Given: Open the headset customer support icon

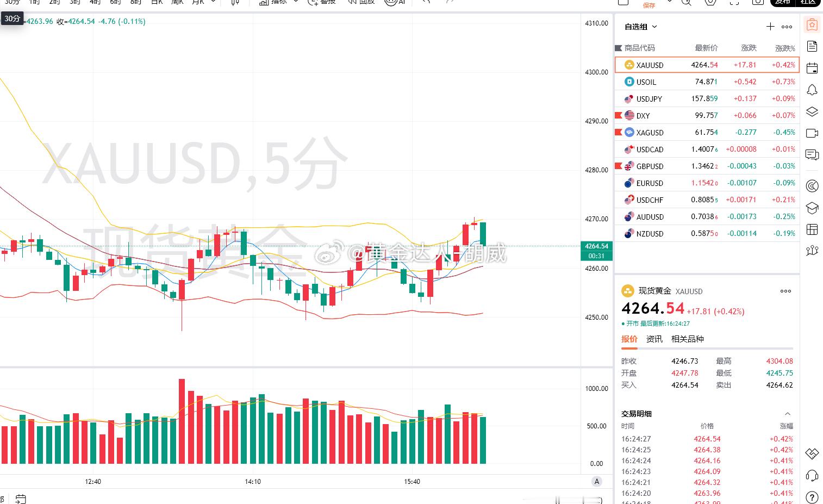Looking at the screenshot, I should tap(812, 475).
